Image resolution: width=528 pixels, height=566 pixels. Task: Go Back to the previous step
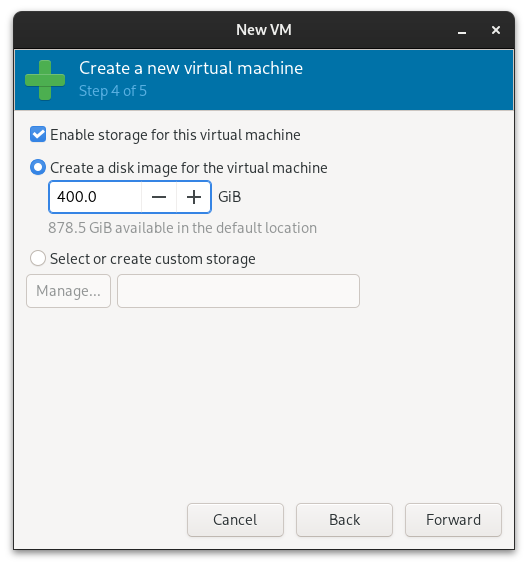coord(344,520)
